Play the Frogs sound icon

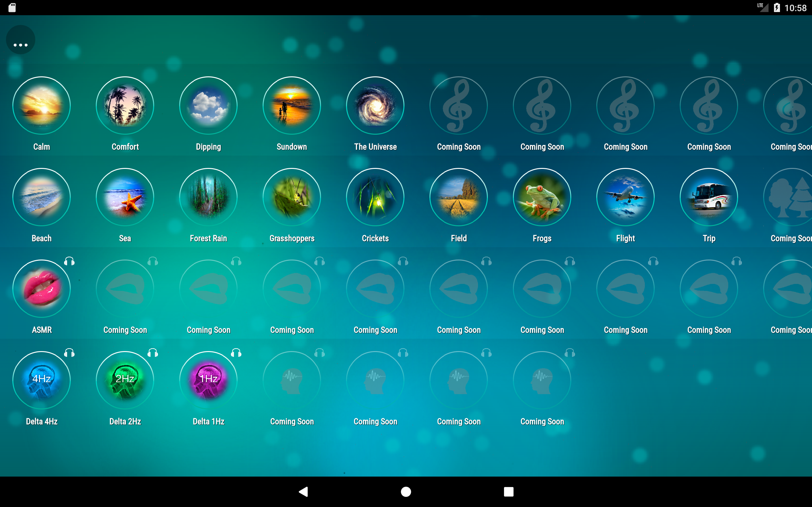542,197
